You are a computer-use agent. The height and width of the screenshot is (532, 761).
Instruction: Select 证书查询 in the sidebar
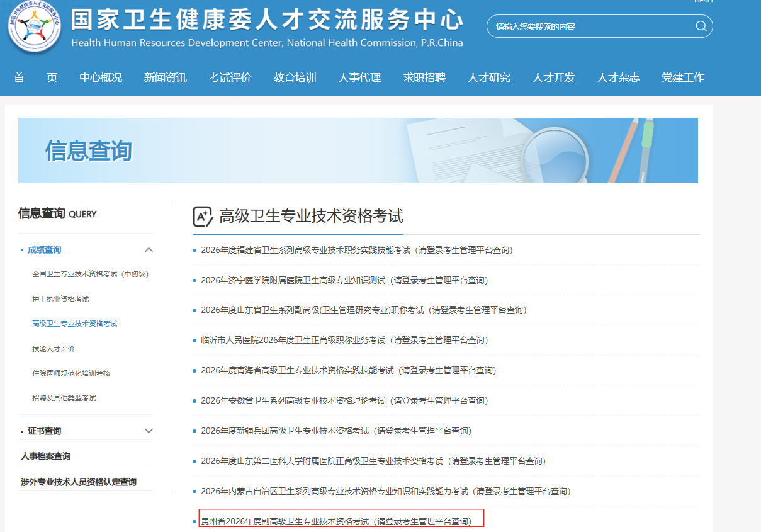pyautogui.click(x=45, y=431)
